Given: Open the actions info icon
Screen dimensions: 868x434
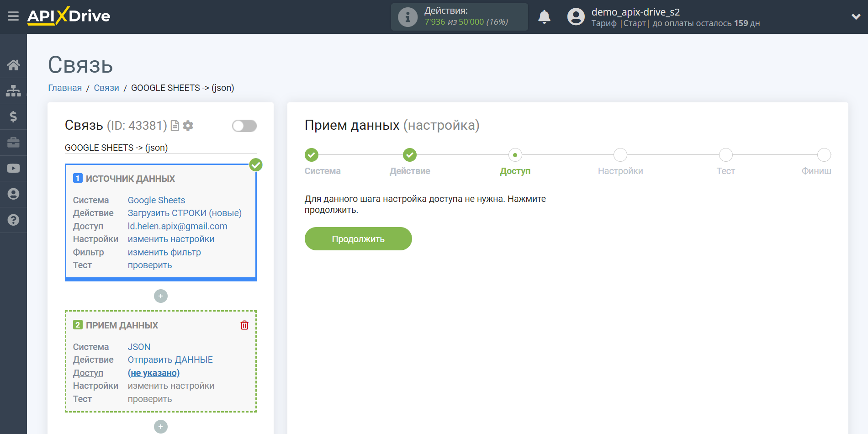Looking at the screenshot, I should [x=408, y=17].
